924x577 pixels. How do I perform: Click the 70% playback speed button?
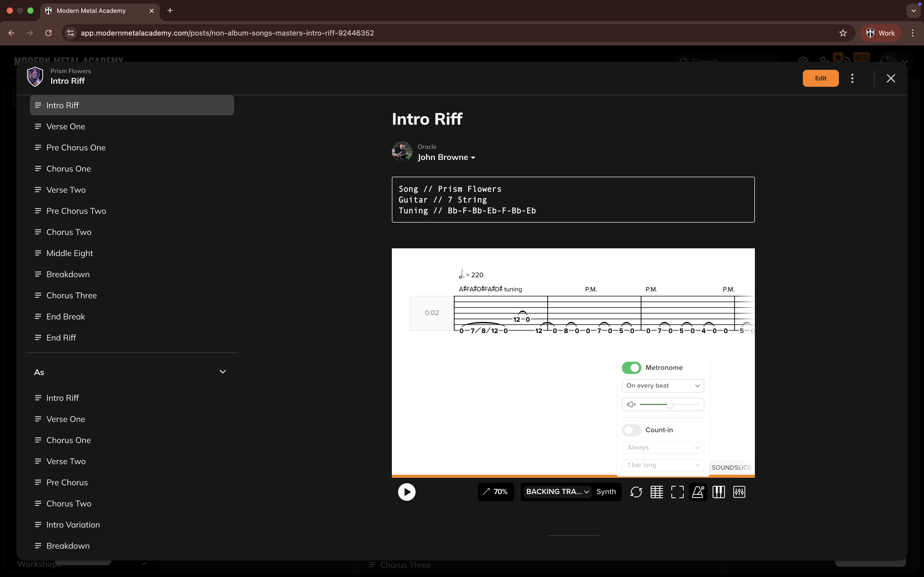coord(496,492)
